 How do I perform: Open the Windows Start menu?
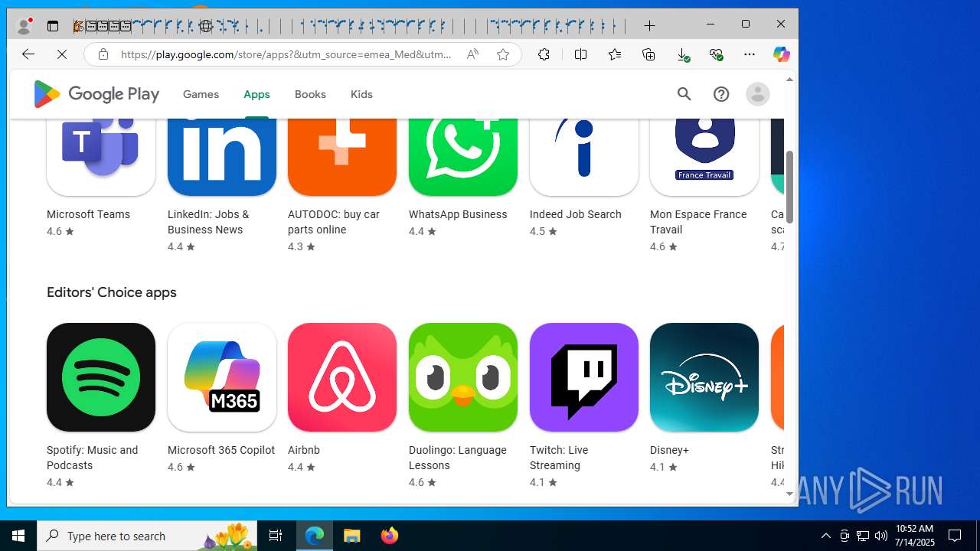click(x=18, y=536)
